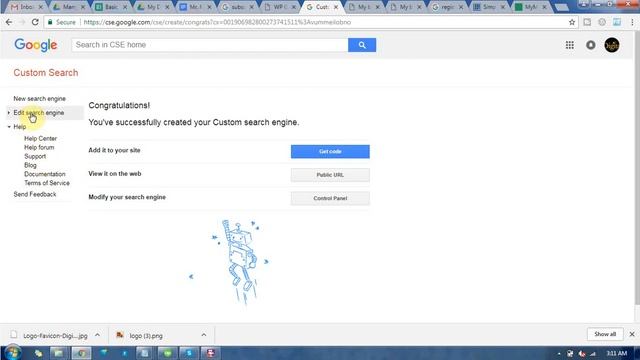This screenshot has height=360, width=640.
Task: Open the Google apps grid
Action: pos(569,45)
